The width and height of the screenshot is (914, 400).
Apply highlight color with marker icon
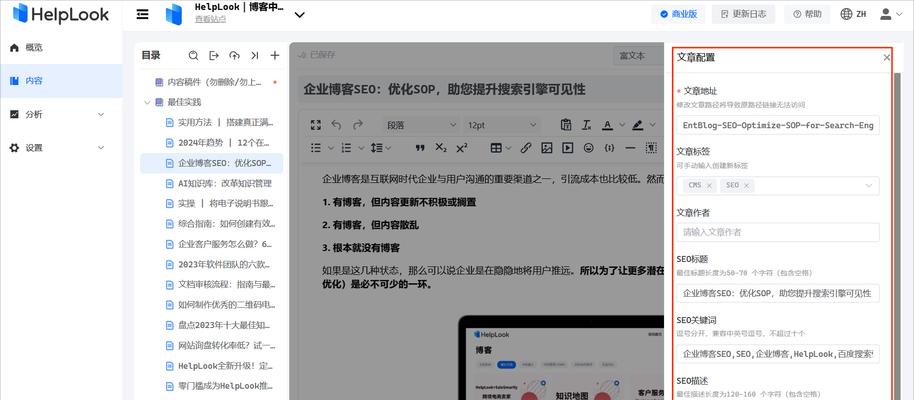click(638, 125)
